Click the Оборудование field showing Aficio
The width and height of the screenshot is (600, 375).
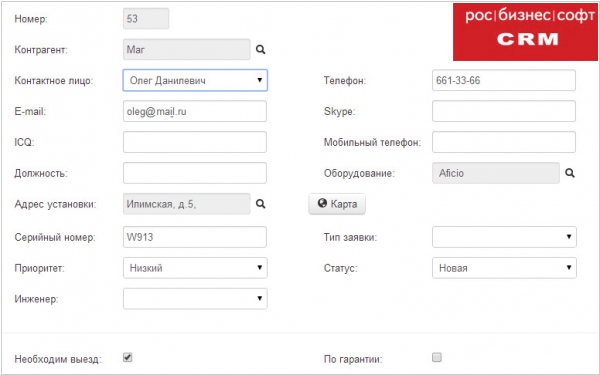pyautogui.click(x=496, y=173)
